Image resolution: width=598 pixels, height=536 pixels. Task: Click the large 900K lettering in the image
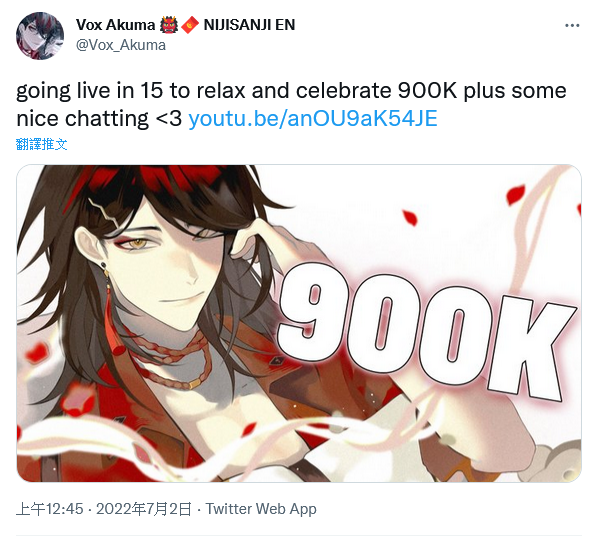pos(425,330)
